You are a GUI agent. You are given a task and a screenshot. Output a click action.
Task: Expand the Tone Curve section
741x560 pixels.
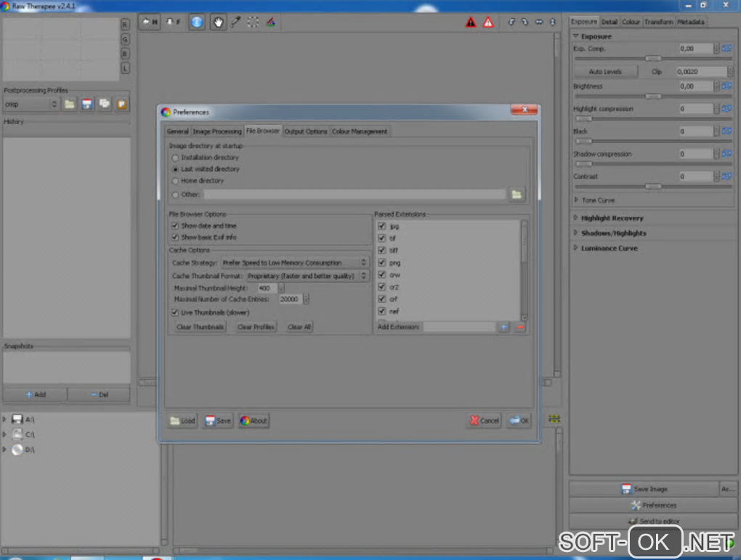tap(576, 200)
